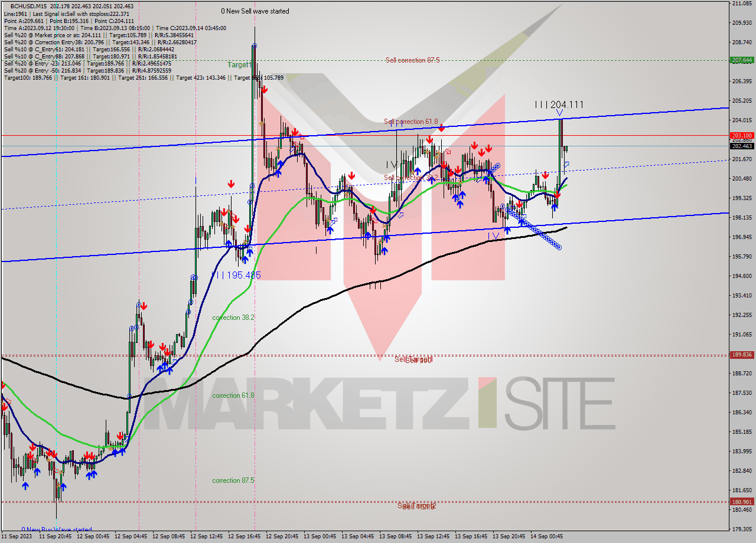756x543 pixels.
Task: Click the green 'correction 87.5' label
Action: pos(233,480)
